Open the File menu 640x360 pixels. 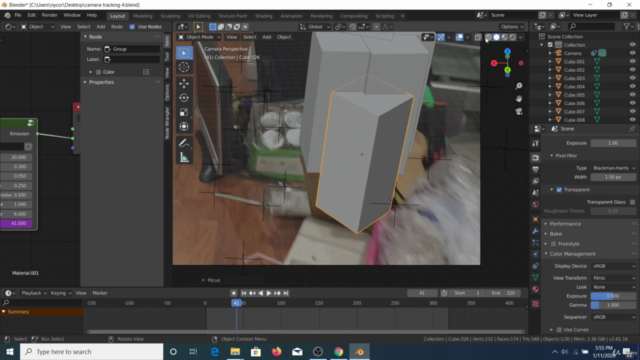pyautogui.click(x=18, y=15)
